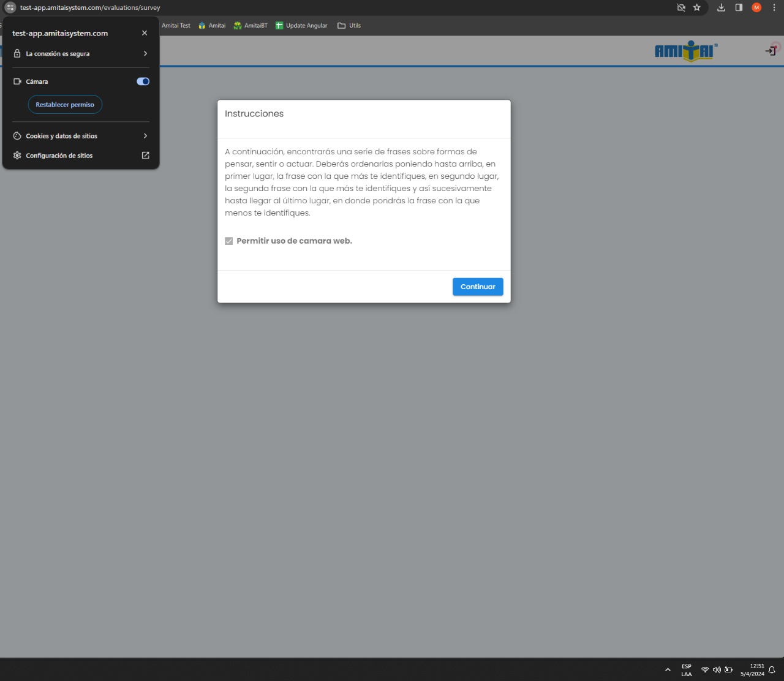Open site settings external link icon
Image resolution: width=784 pixels, height=681 pixels.
(145, 156)
